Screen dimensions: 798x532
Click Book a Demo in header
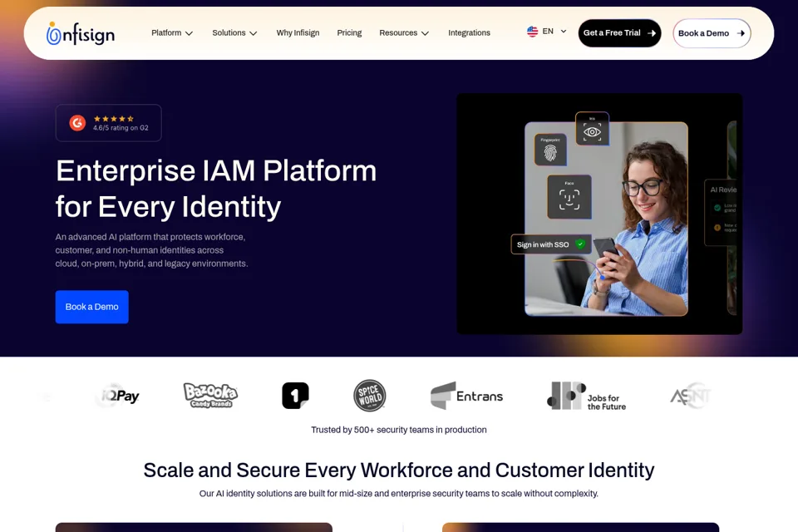pos(712,33)
